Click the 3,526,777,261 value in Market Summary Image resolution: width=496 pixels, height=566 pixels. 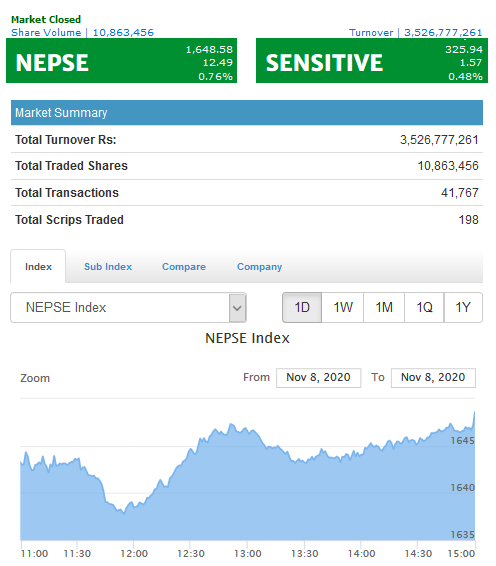point(439,140)
